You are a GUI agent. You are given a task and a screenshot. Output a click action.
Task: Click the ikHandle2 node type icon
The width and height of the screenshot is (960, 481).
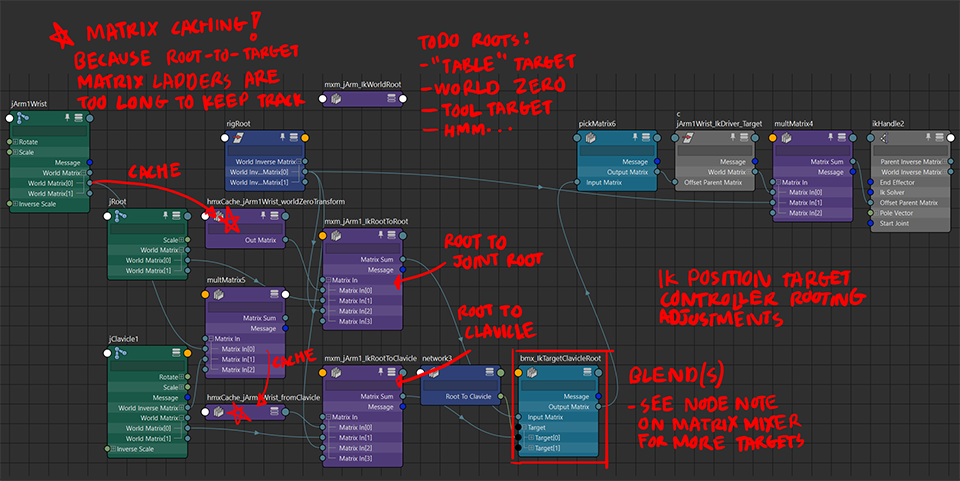(x=884, y=137)
